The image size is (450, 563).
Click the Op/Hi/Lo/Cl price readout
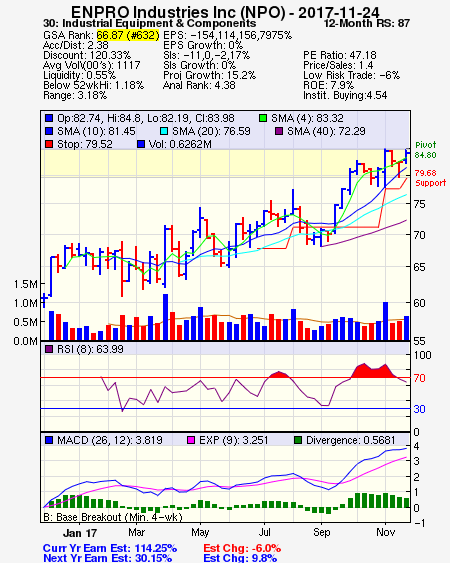[146, 118]
